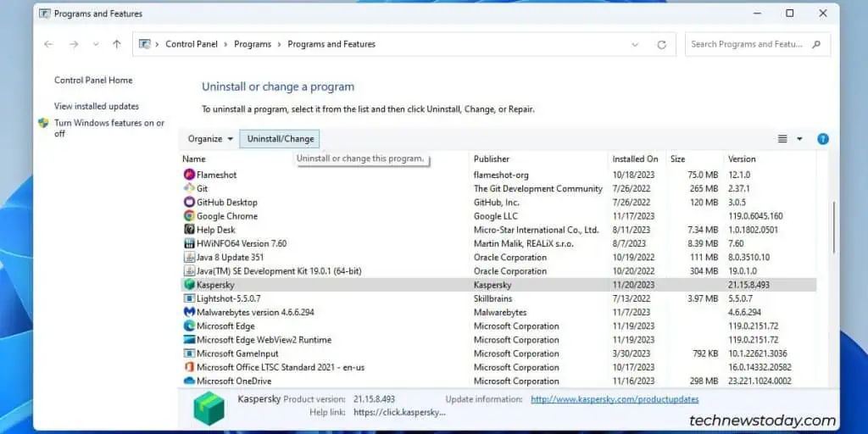868x434 pixels.
Task: Select Microsoft Office LTSC Standard 2021 entry
Action: pos(281,368)
